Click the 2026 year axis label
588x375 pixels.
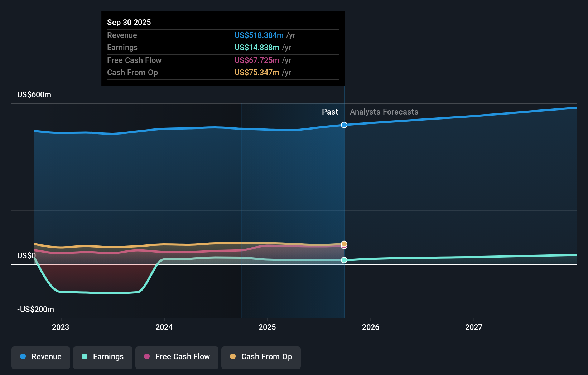pos(371,327)
